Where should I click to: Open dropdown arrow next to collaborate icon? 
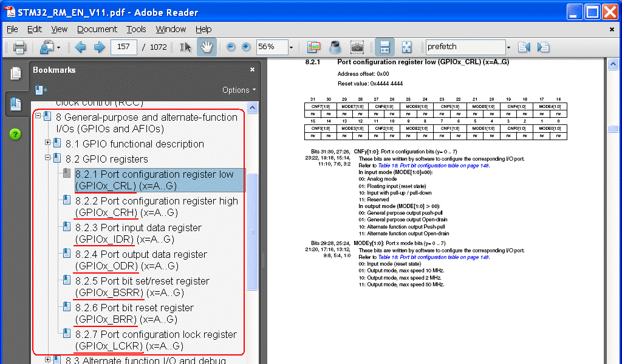pyautogui.click(x=59, y=47)
